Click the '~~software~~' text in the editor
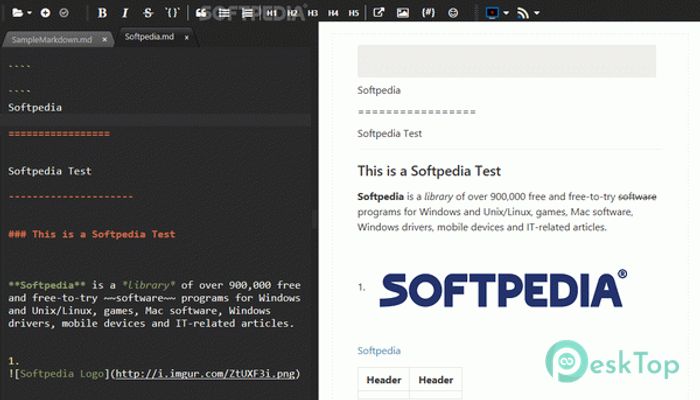Viewport: 700px width, 400px height. click(x=139, y=298)
